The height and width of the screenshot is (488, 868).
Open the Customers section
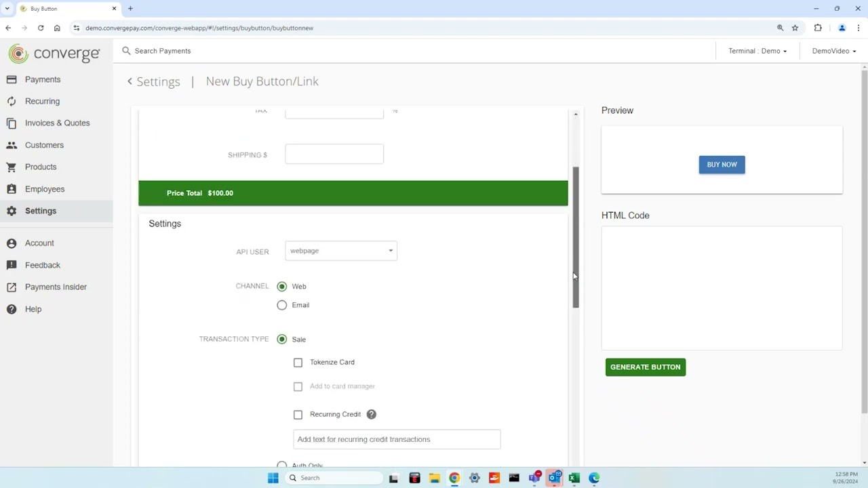[44, 145]
